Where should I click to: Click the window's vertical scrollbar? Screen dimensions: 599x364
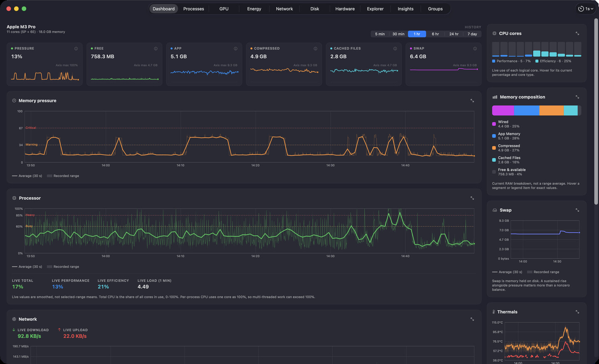click(597, 111)
